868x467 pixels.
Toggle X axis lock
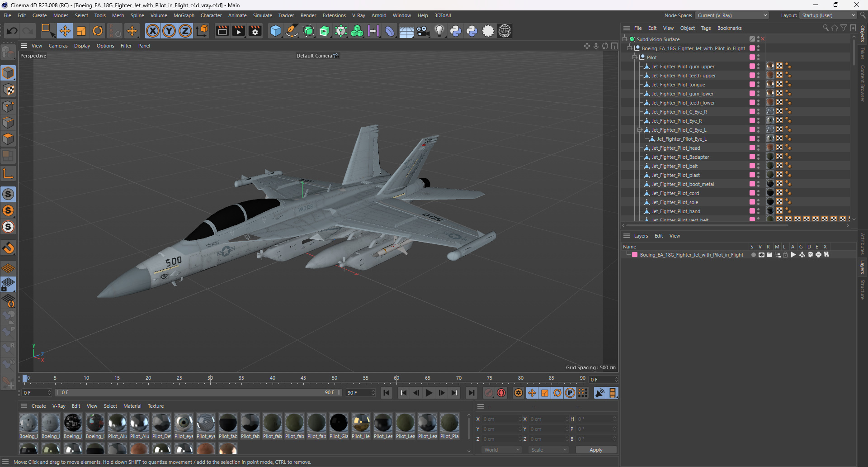tap(153, 31)
